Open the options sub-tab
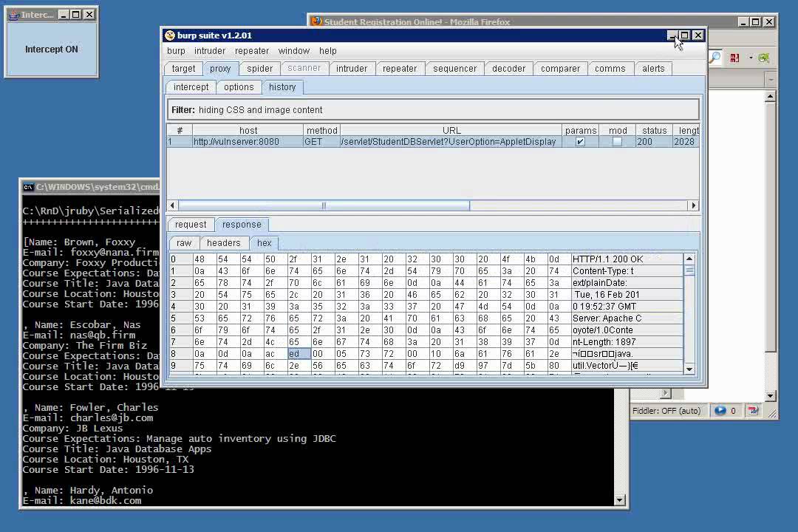The image size is (798, 532). pos(239,87)
